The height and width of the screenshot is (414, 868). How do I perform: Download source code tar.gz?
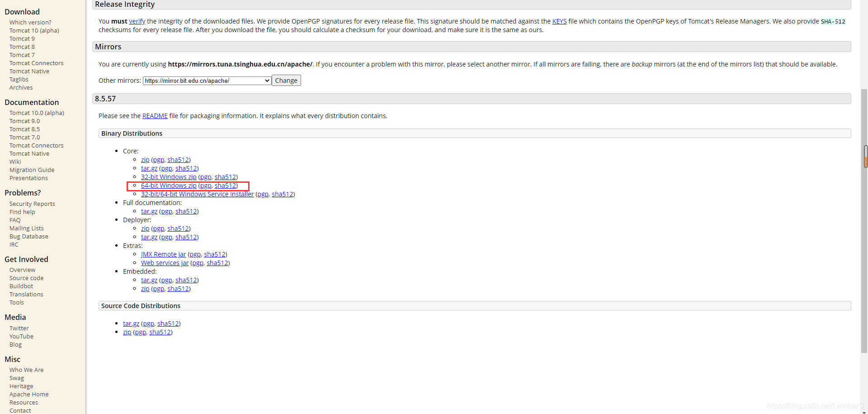coord(131,324)
